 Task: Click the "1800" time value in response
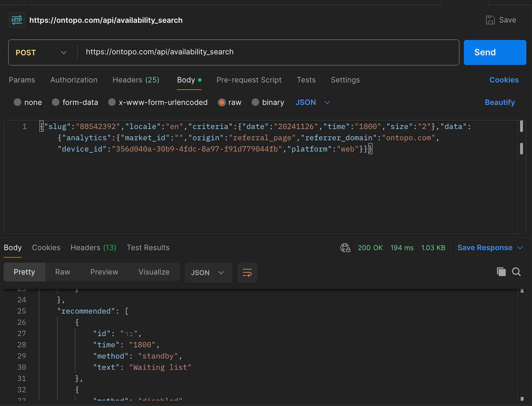point(143,345)
